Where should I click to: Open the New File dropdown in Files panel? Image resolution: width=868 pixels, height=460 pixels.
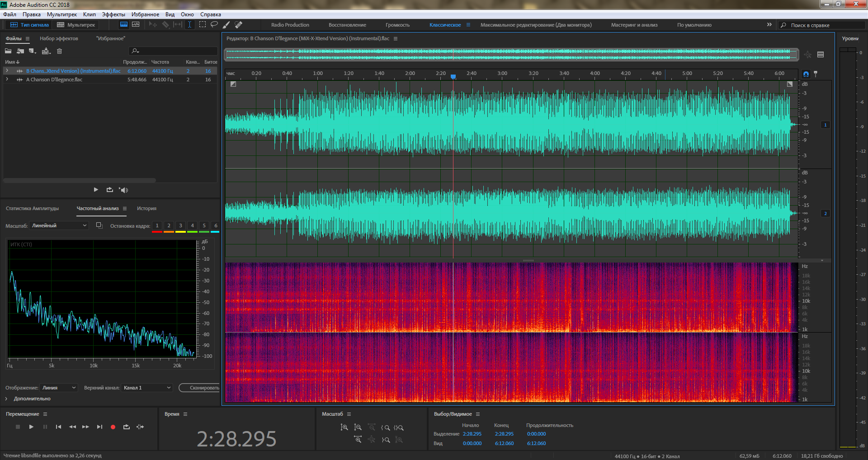33,51
